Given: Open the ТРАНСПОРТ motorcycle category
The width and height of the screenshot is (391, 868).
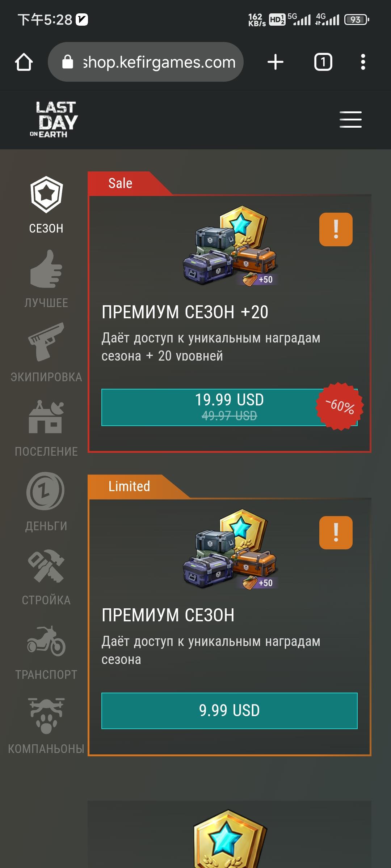Looking at the screenshot, I should click(46, 652).
